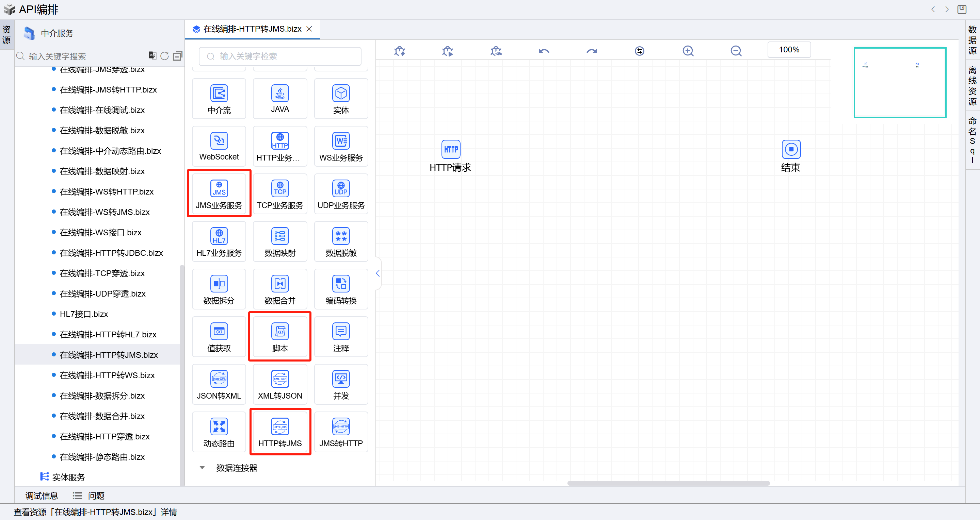This screenshot has width=980, height=520.
Task: Select the 动态路由 component icon
Action: click(219, 426)
